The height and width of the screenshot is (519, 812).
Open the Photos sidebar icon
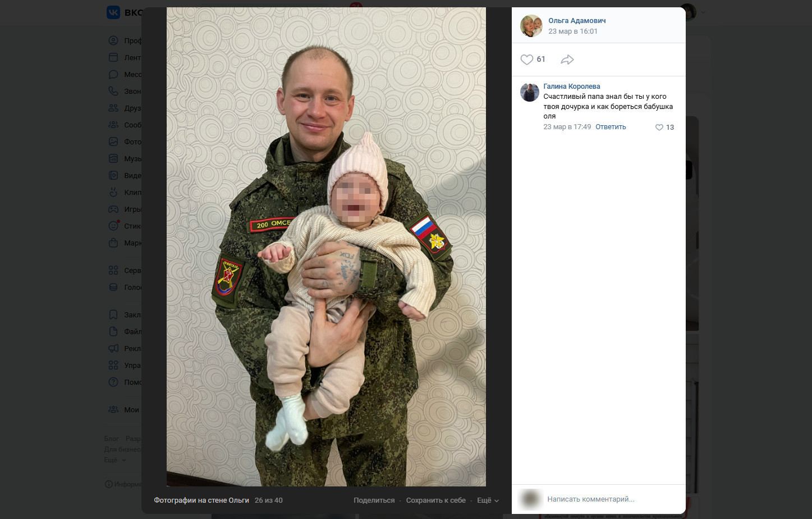[x=113, y=142]
